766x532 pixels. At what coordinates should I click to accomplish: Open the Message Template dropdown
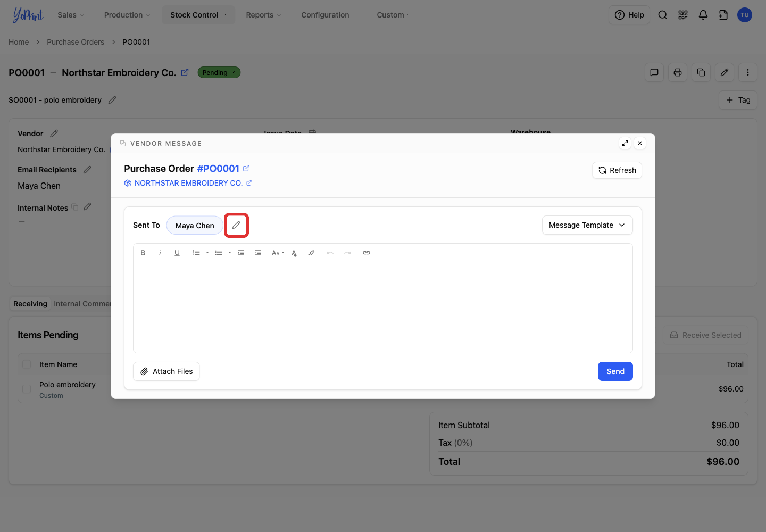[x=587, y=225]
